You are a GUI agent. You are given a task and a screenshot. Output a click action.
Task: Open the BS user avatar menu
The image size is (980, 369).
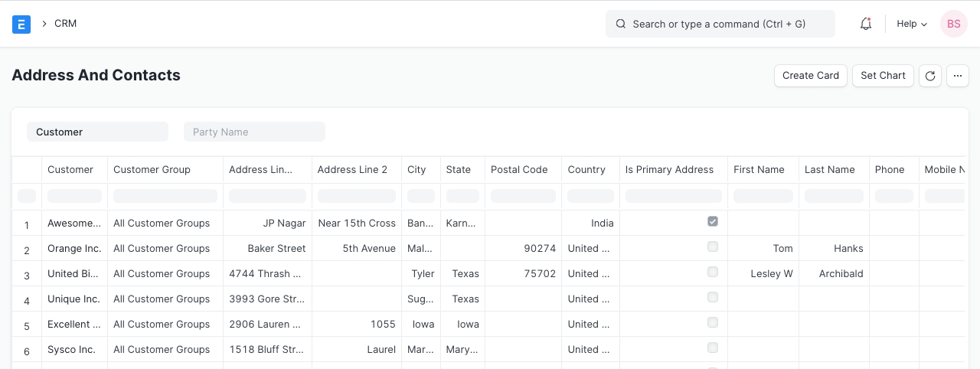pyautogui.click(x=953, y=24)
